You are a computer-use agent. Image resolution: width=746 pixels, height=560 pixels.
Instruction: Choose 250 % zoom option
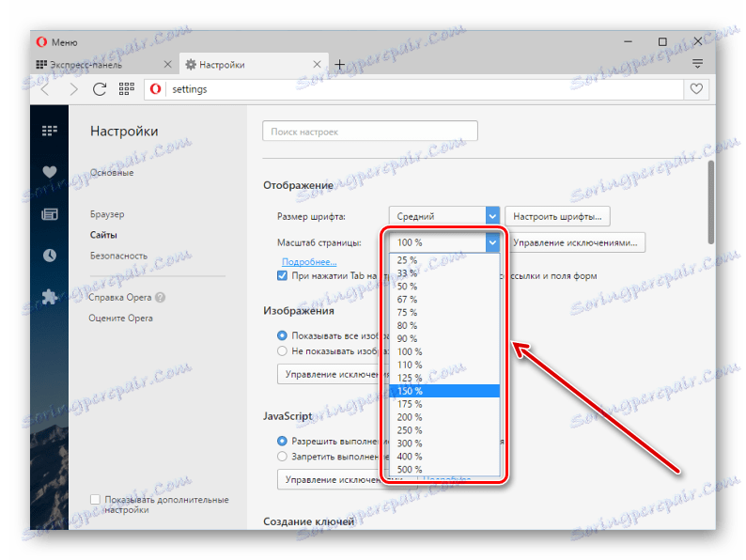tap(444, 430)
